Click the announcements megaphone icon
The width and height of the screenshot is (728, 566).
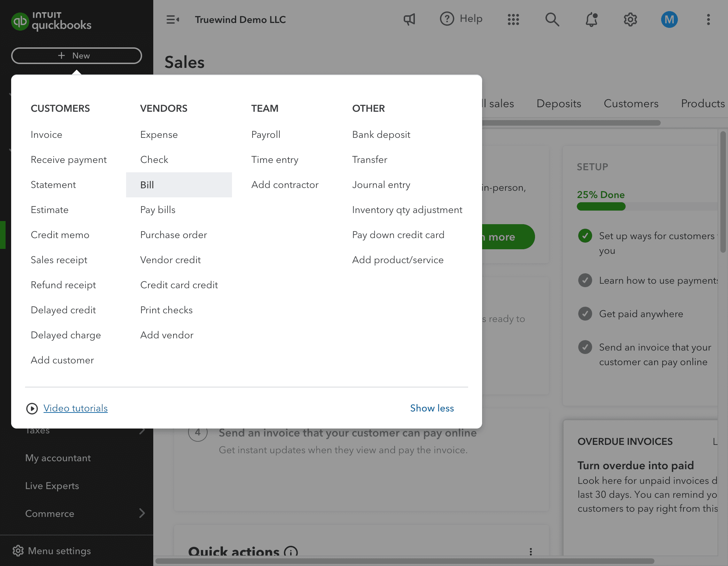(x=410, y=19)
